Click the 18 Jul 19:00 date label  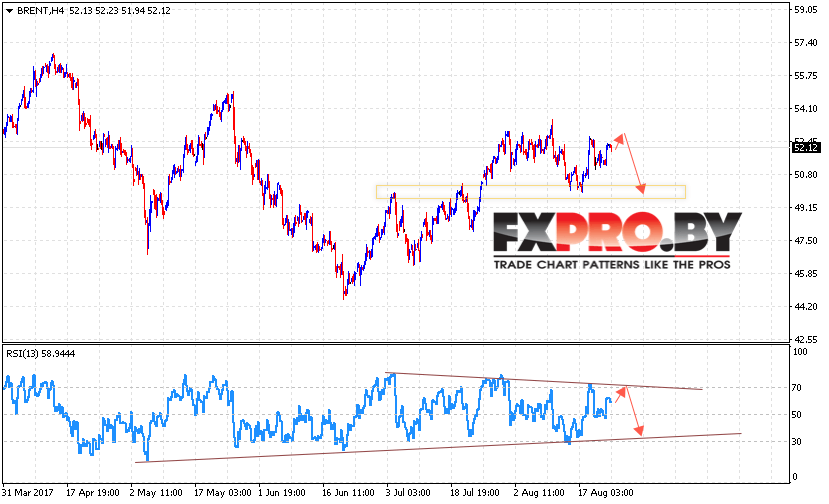475,492
